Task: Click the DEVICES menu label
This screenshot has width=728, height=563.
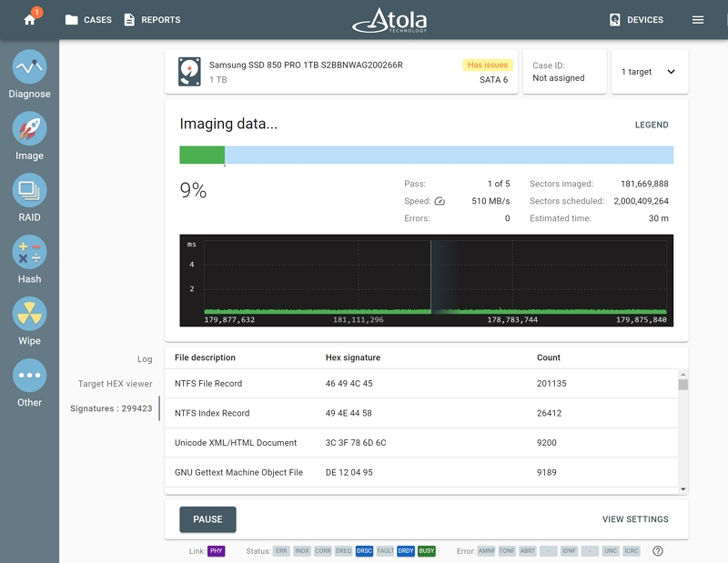Action: [x=645, y=19]
